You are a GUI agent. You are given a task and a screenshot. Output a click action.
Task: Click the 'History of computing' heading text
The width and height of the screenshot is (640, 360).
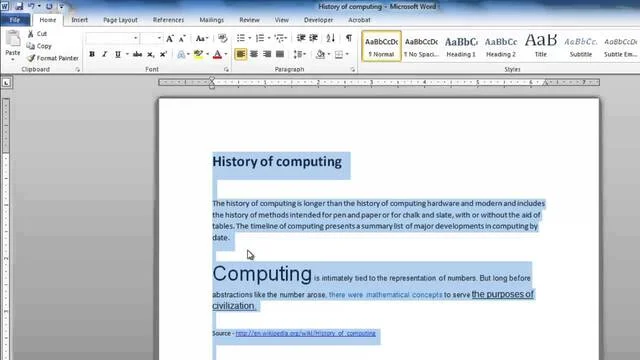tap(277, 162)
